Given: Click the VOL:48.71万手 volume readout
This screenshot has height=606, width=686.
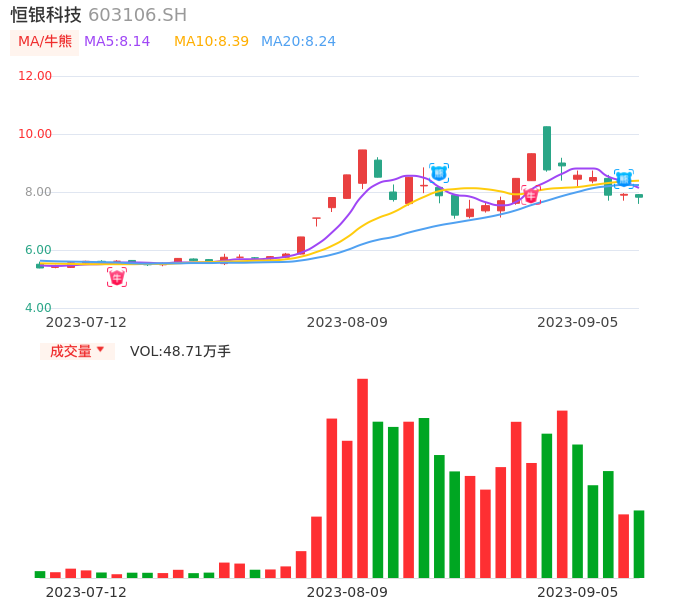Looking at the screenshot, I should point(180,351).
